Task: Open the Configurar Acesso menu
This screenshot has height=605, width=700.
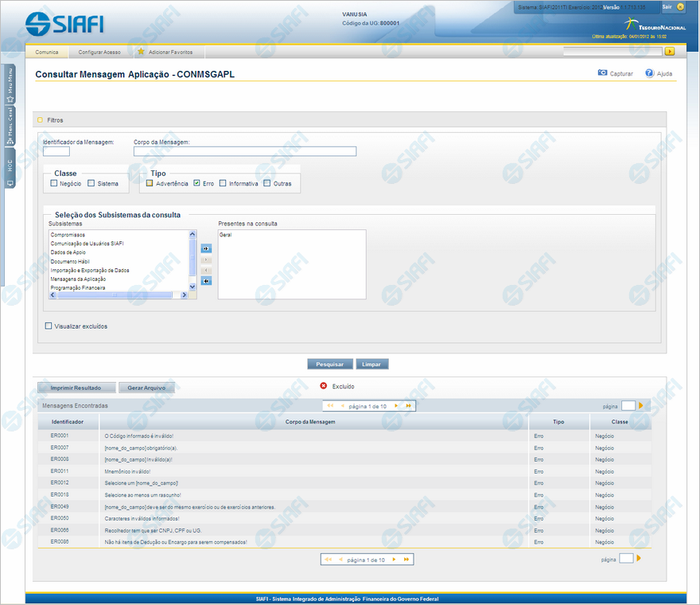Action: (99, 52)
